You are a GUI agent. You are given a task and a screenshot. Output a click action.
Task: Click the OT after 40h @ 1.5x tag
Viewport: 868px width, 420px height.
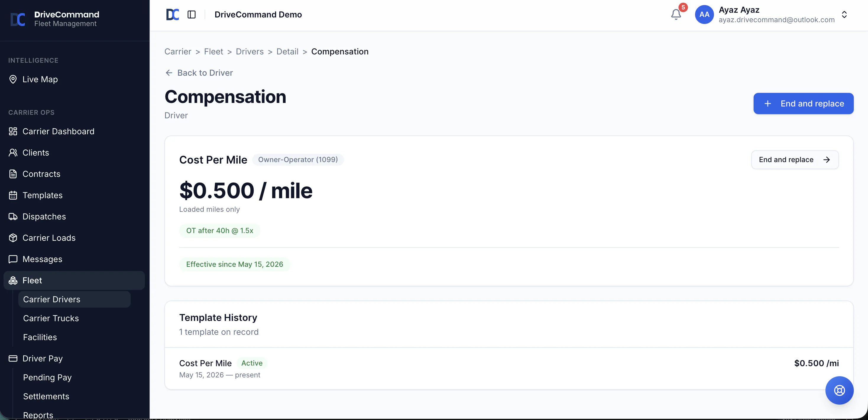point(220,231)
